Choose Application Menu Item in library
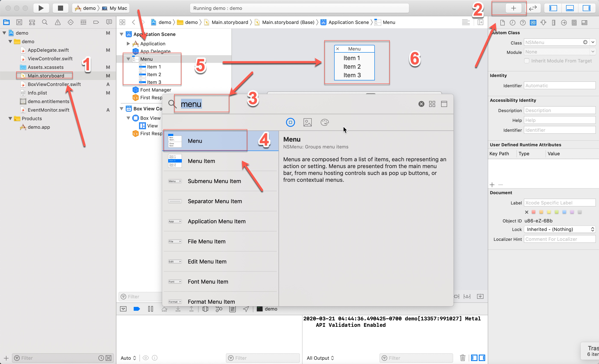This screenshot has width=599, height=364. (220, 221)
